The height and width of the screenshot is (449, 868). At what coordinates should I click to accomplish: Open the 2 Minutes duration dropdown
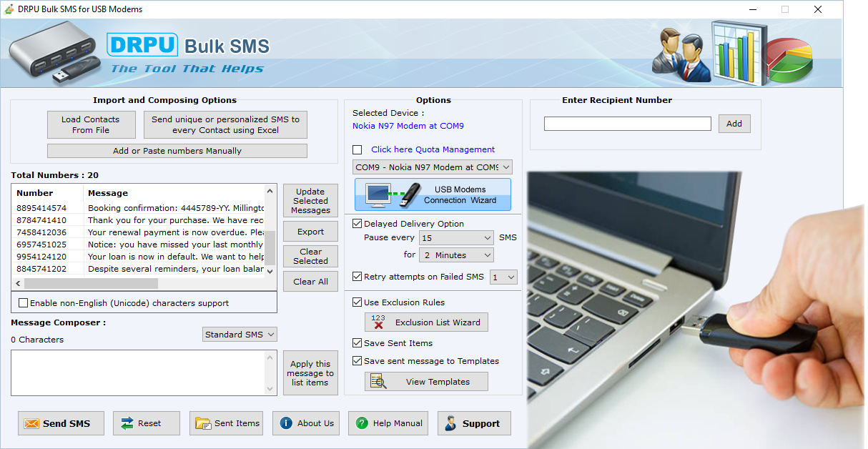pyautogui.click(x=457, y=255)
